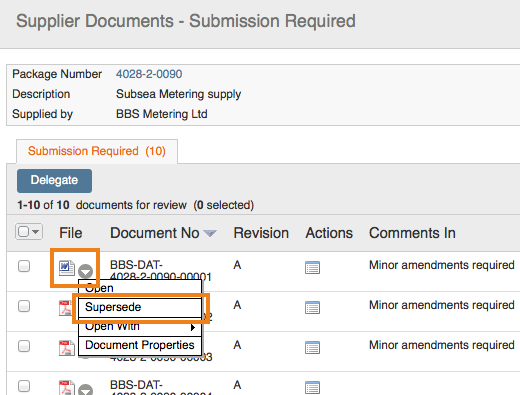The image size is (520, 395).
Task: Open Actions icon for first document row
Action: (312, 268)
